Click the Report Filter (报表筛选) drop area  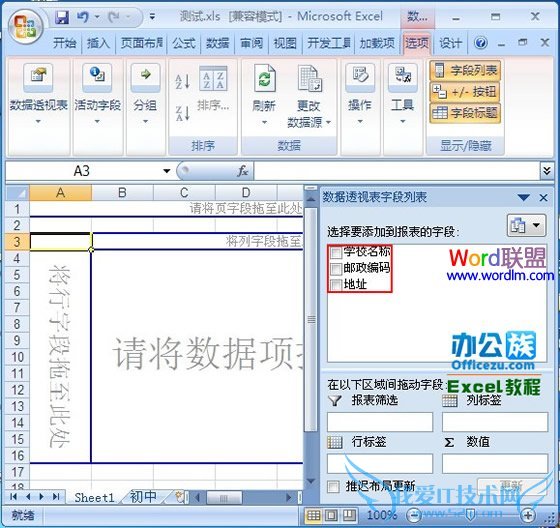[380, 422]
